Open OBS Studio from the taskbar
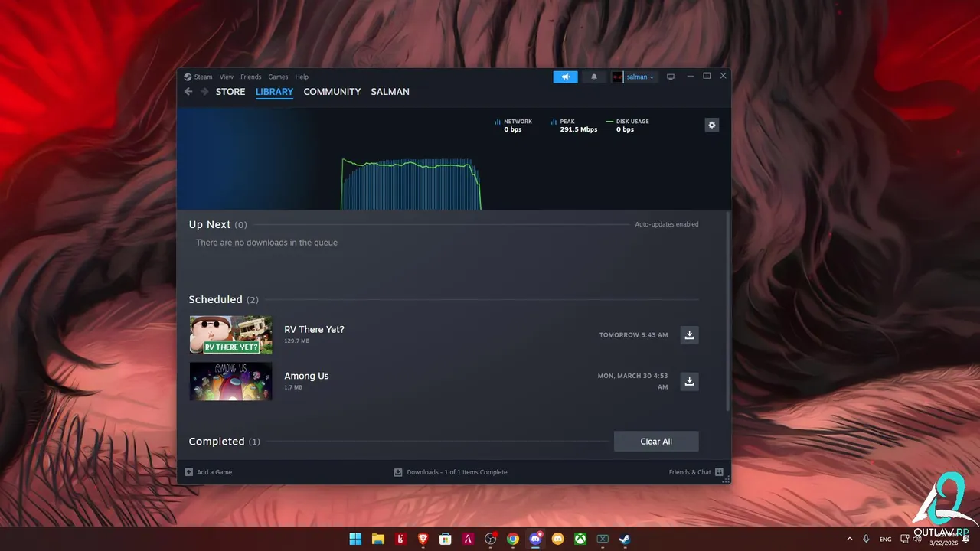 (490, 539)
